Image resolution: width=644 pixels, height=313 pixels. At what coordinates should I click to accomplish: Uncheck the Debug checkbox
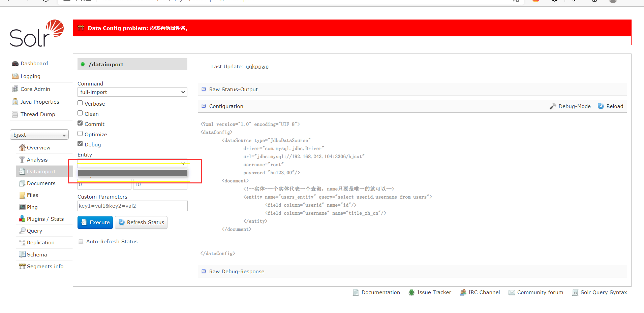[x=80, y=144]
